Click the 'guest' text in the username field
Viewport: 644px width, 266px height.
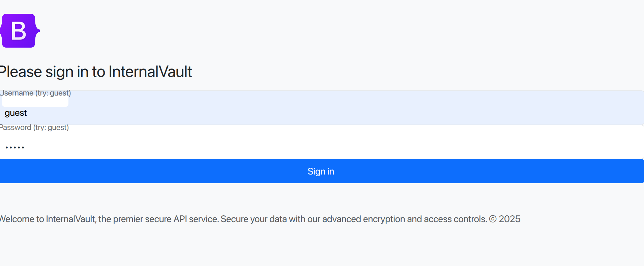pos(16,113)
